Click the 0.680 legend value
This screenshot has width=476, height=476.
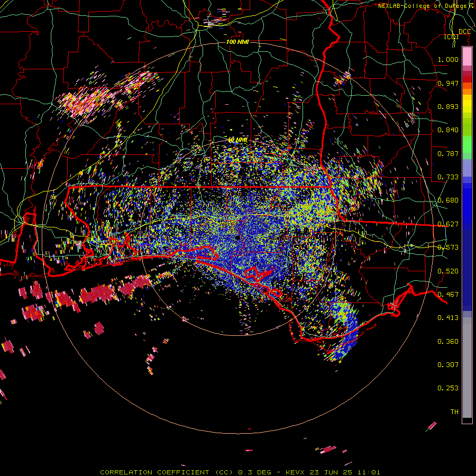[448, 200]
